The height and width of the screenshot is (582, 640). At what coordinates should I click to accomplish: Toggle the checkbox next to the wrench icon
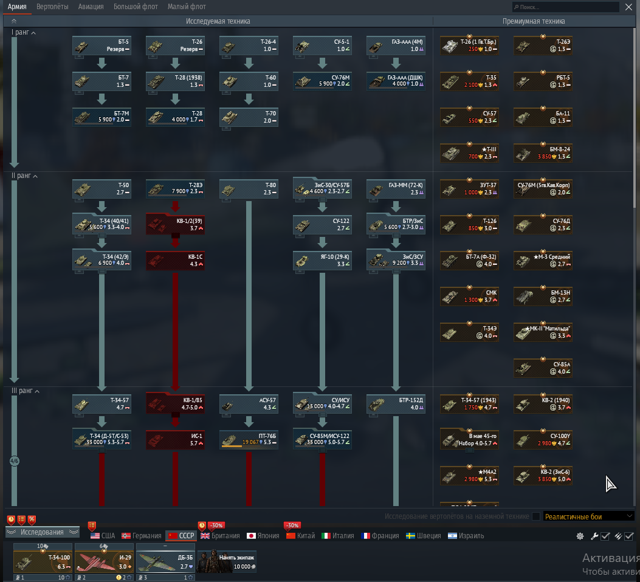click(605, 536)
